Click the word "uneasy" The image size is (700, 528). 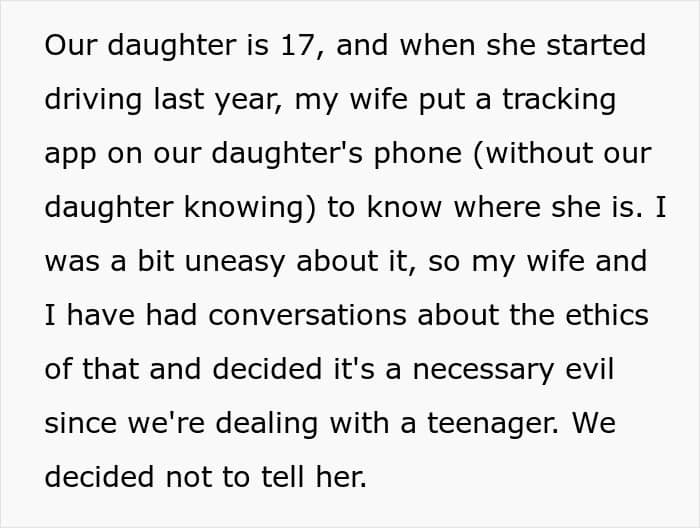point(235,263)
